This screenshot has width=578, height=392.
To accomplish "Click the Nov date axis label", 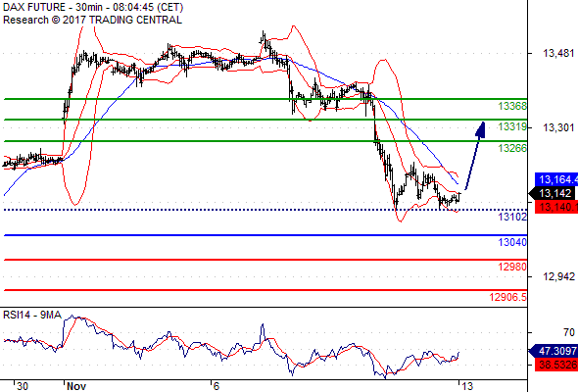I will [x=76, y=386].
